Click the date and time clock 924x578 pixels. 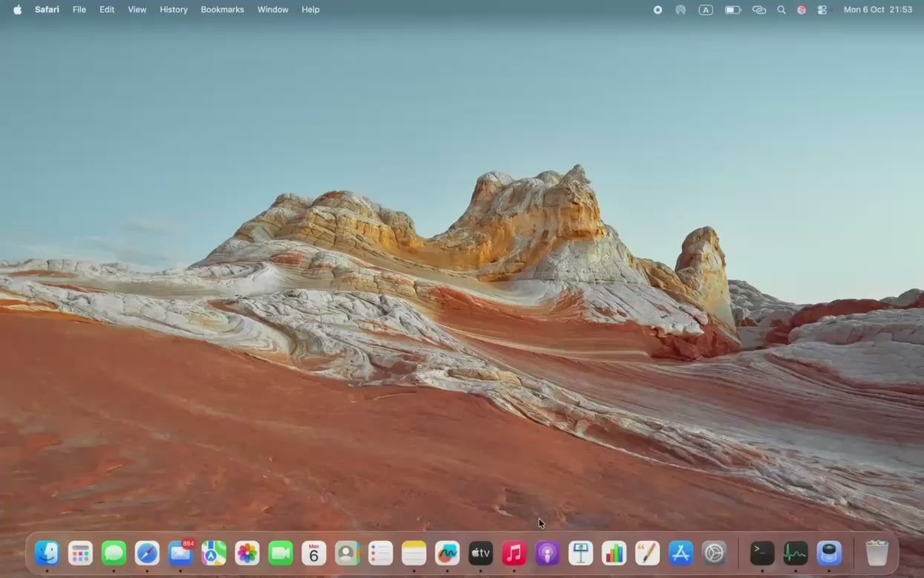pos(877,10)
